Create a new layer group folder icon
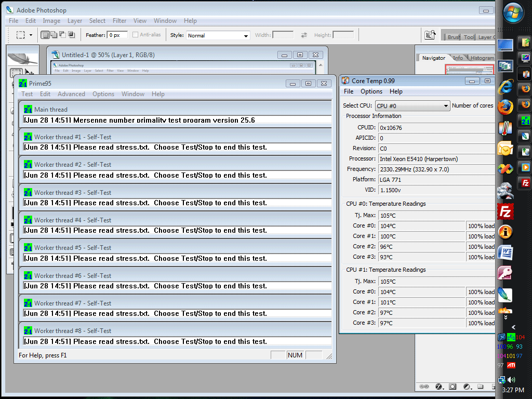Viewport: 532px width, 399px height. pos(481,387)
